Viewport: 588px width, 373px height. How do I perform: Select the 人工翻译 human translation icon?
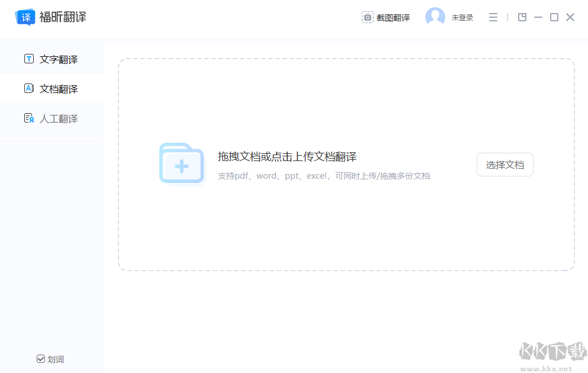pos(28,118)
